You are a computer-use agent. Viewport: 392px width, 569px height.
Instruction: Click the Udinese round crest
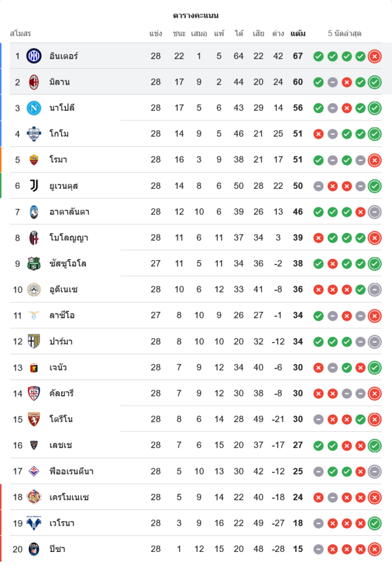(x=34, y=290)
